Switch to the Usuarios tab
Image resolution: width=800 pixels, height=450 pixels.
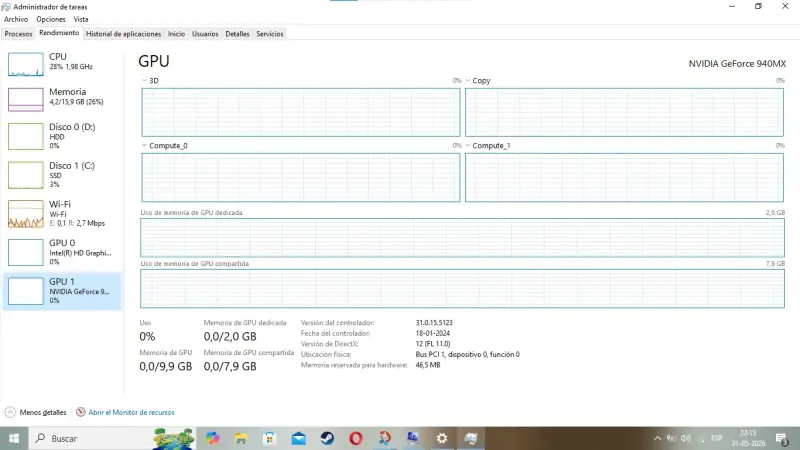pos(205,34)
